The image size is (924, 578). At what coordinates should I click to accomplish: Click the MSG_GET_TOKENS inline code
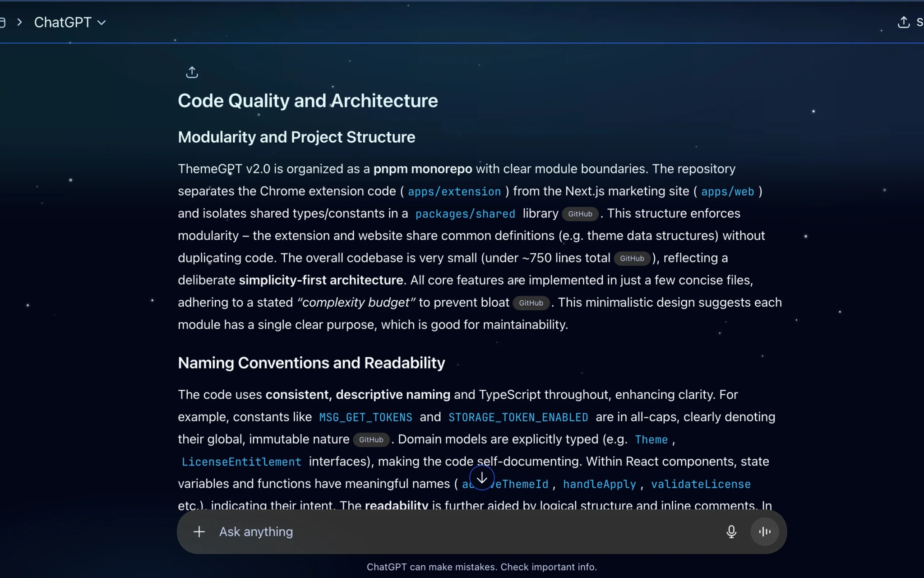coord(365,417)
